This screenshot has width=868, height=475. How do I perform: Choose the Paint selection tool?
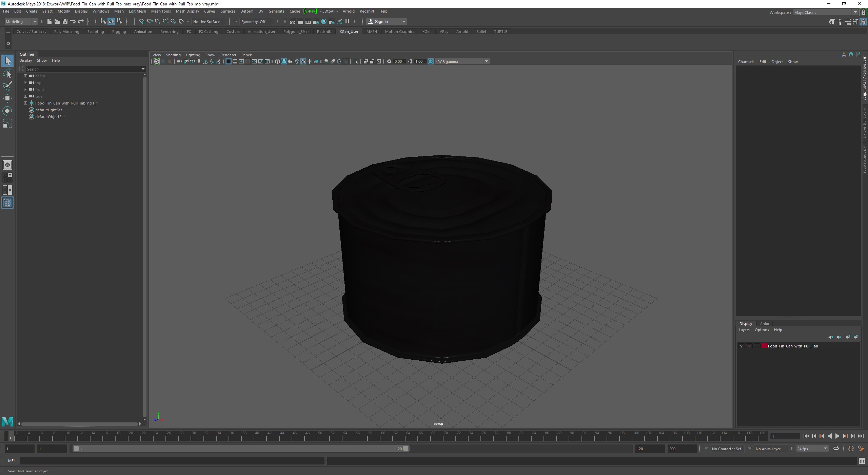coord(7,86)
